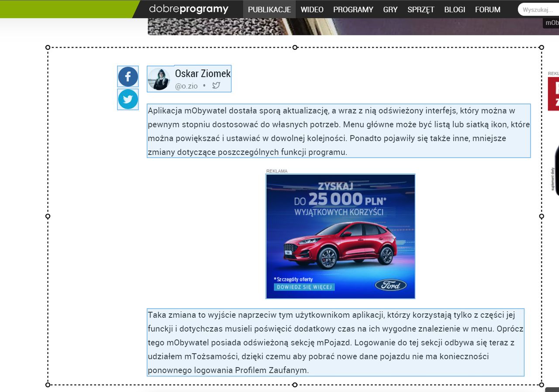Open the SPRZĘT menu item
Viewport: 559px width, 392px height.
pyautogui.click(x=421, y=9)
